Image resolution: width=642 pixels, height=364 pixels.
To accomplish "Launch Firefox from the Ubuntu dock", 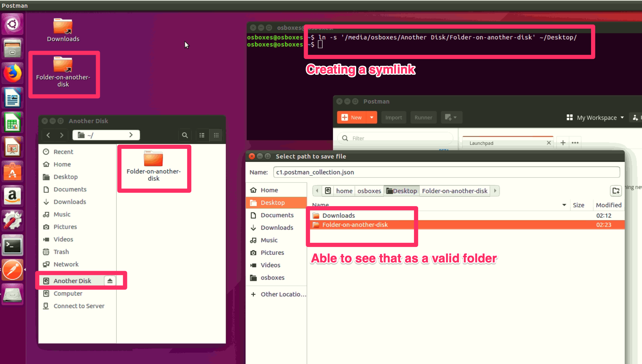I will [x=12, y=72].
